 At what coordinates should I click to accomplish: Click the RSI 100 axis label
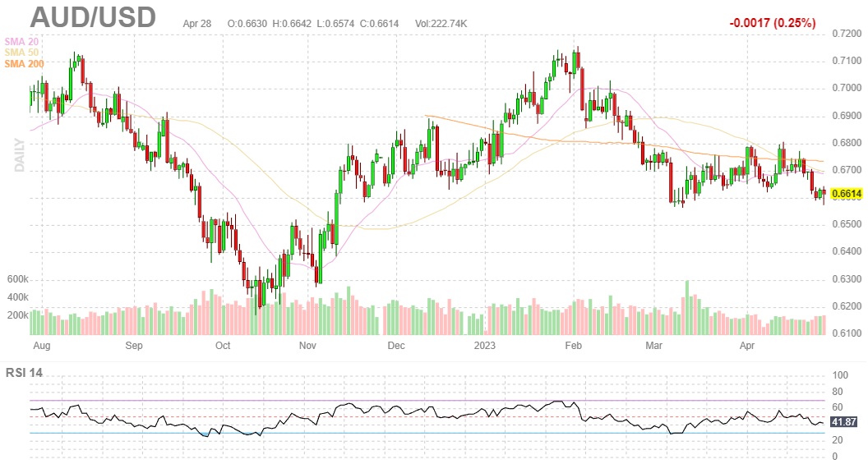tap(840, 375)
